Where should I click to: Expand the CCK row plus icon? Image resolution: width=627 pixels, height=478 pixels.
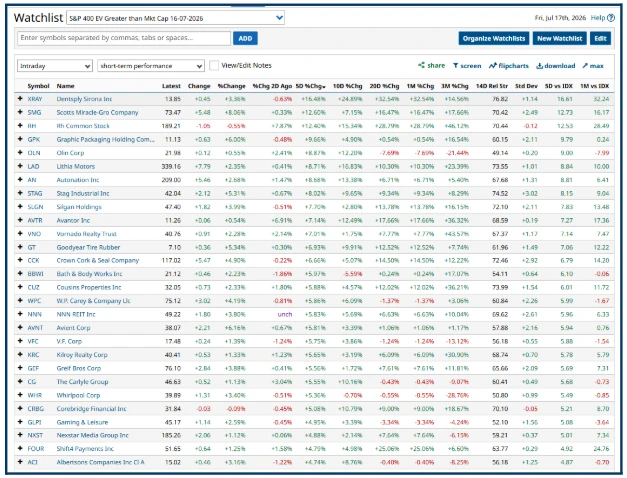click(x=20, y=260)
